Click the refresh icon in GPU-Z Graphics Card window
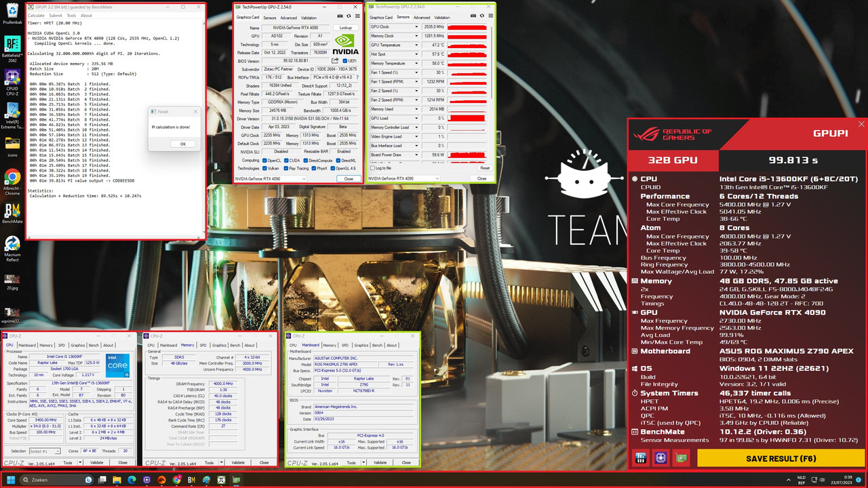 (x=349, y=16)
